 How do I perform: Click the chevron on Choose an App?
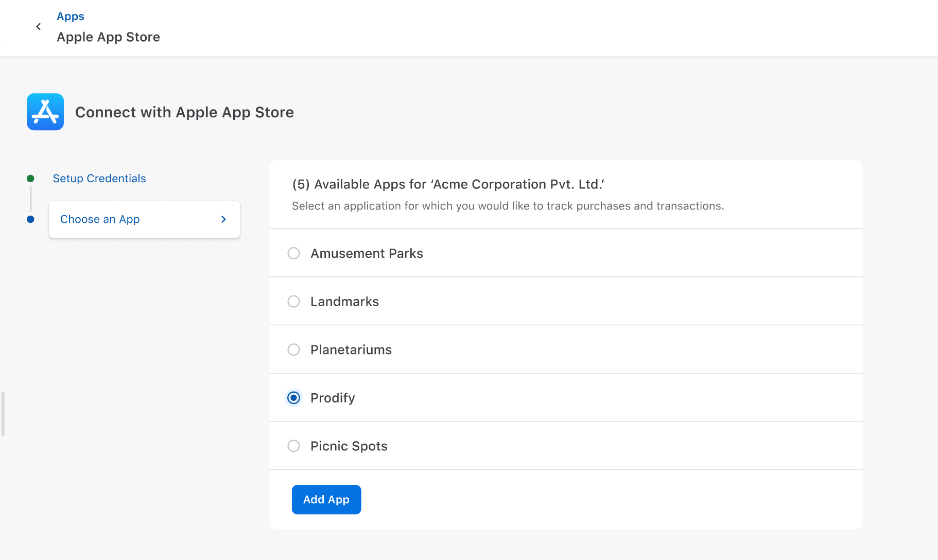point(223,219)
